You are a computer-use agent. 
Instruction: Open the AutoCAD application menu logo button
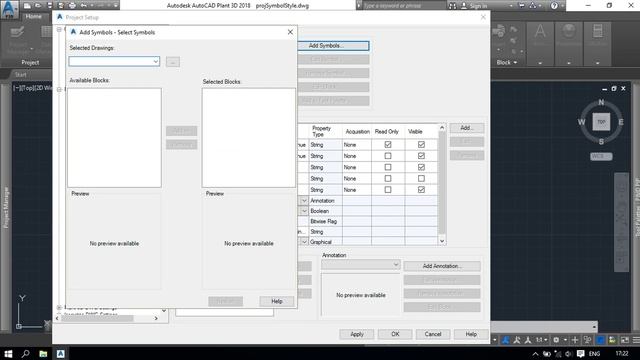click(x=9, y=9)
